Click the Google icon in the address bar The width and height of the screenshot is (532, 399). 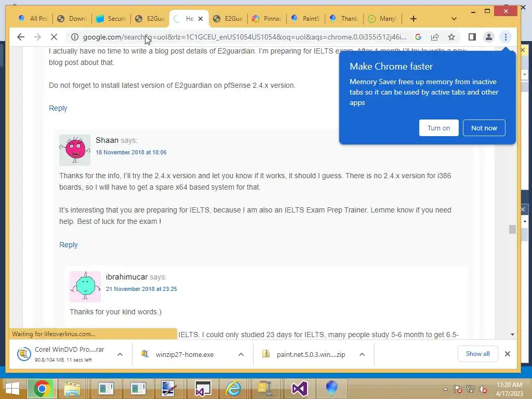[x=418, y=37]
